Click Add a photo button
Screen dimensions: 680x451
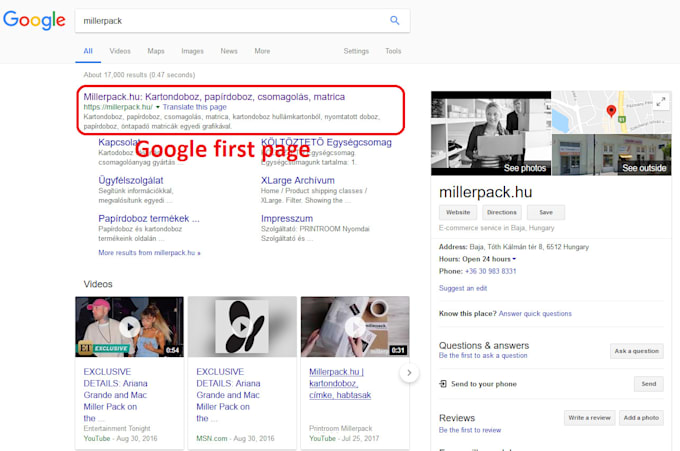(641, 418)
